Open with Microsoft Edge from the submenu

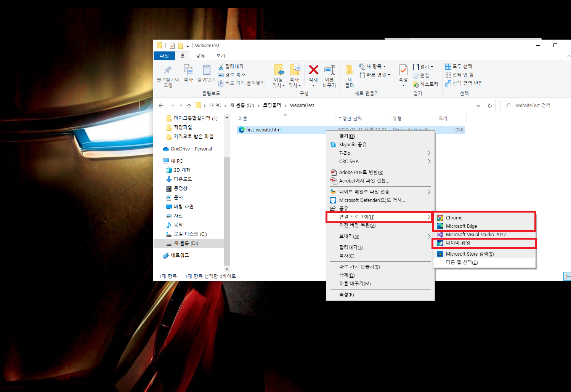click(484, 226)
